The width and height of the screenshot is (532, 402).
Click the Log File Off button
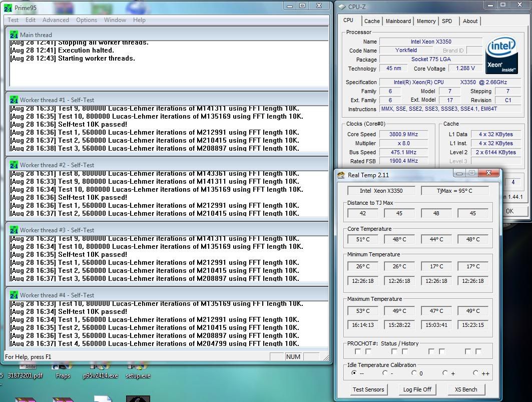(417, 389)
